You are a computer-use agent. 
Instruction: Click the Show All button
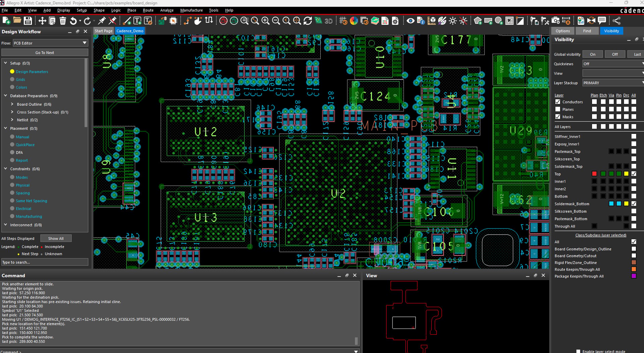(56, 239)
